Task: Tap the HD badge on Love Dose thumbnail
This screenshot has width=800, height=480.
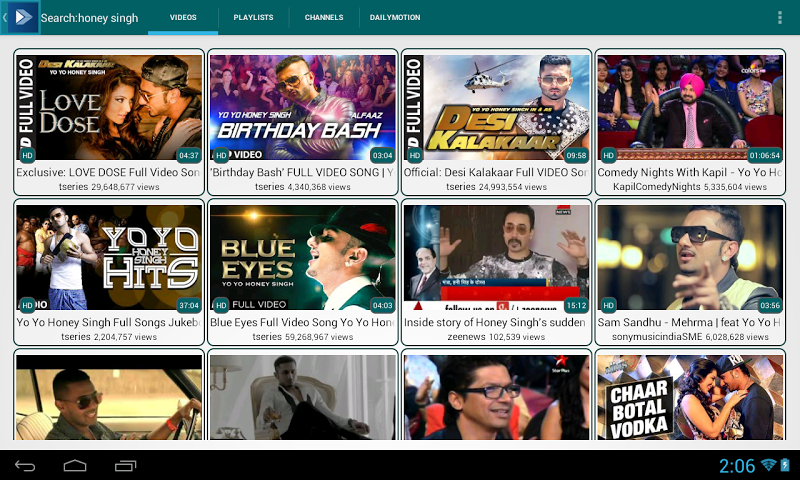Action: click(x=27, y=156)
